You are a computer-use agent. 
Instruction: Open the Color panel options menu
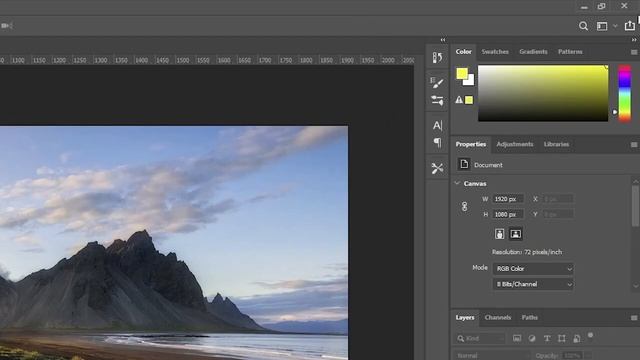pos(634,52)
